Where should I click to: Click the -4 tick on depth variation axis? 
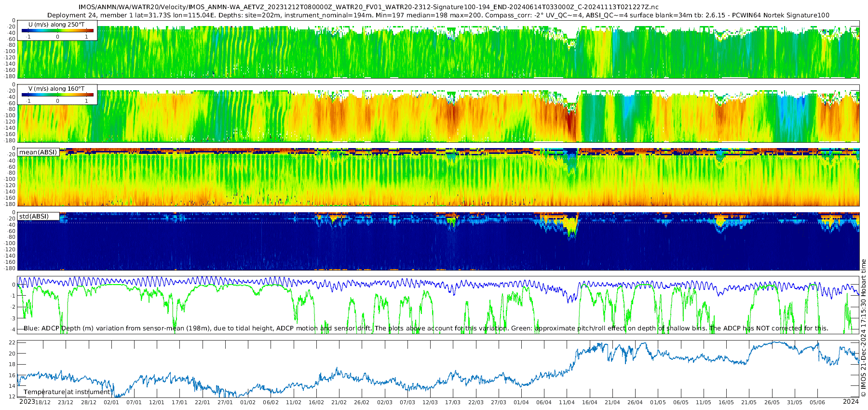pyautogui.click(x=13, y=329)
